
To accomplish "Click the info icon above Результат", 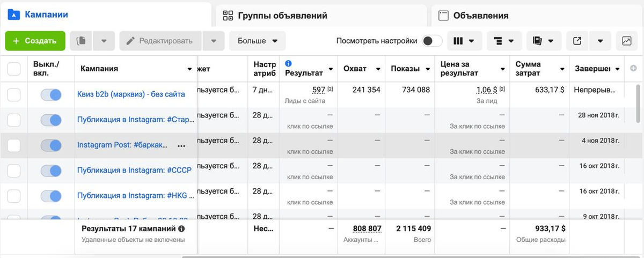I will (x=289, y=63).
